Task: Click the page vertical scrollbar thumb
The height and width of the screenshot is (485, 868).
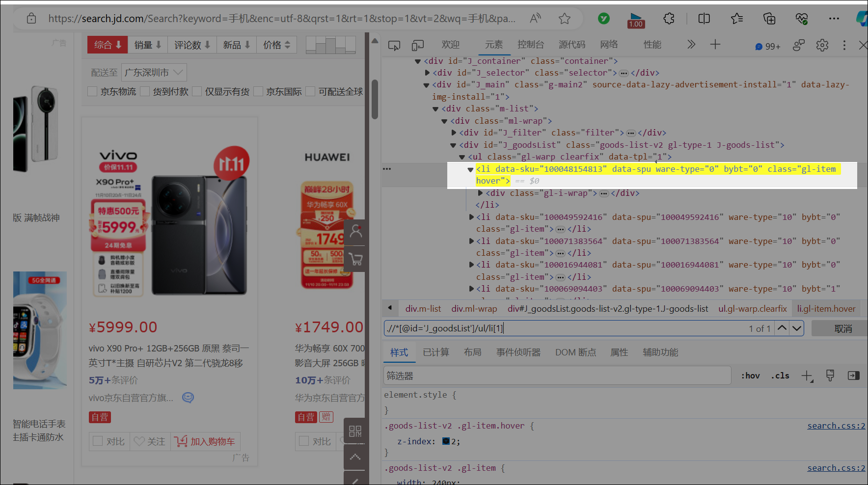Action: pos(375,99)
